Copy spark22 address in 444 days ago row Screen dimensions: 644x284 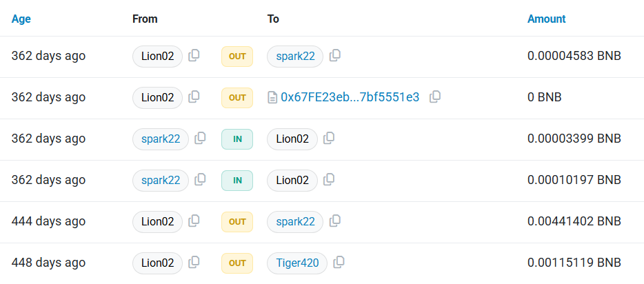click(x=335, y=221)
